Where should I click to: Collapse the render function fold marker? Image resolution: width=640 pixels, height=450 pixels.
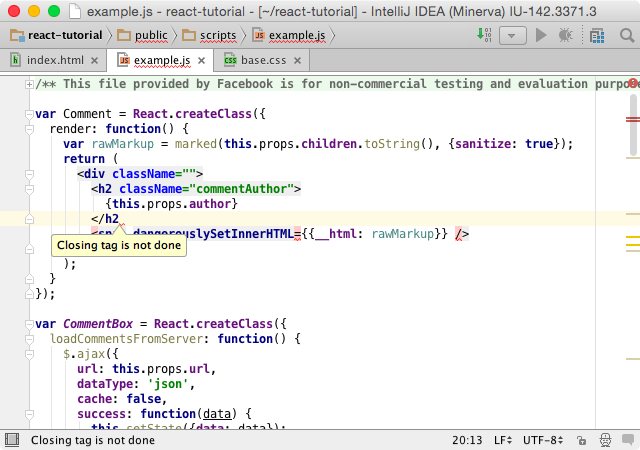coord(29,129)
